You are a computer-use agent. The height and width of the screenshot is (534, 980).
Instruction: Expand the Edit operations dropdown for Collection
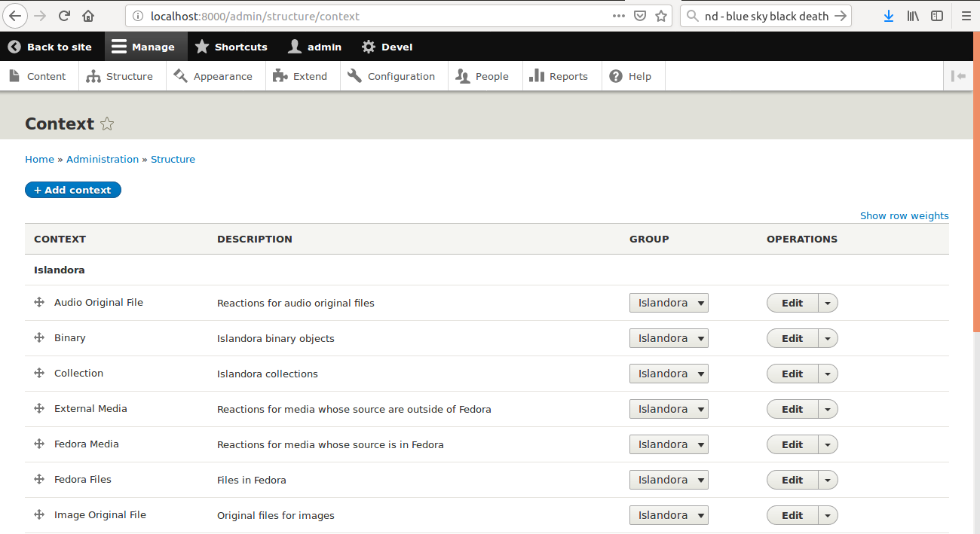pos(828,373)
